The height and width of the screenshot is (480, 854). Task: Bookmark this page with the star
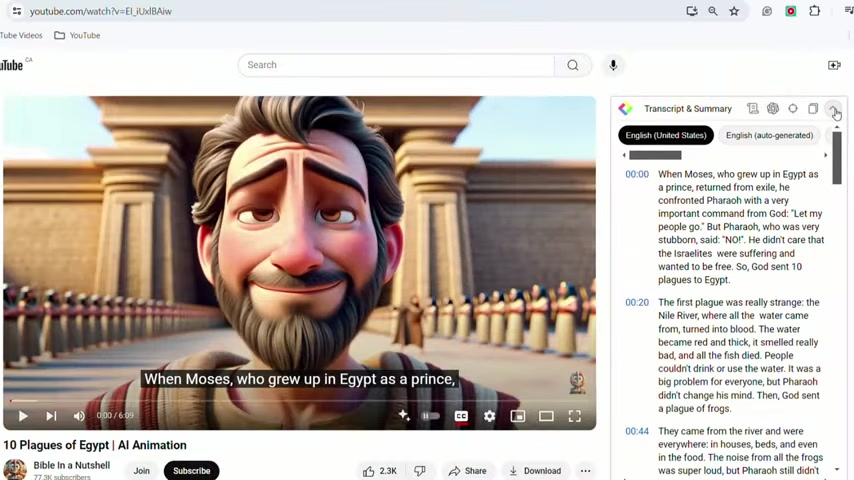coord(734,11)
